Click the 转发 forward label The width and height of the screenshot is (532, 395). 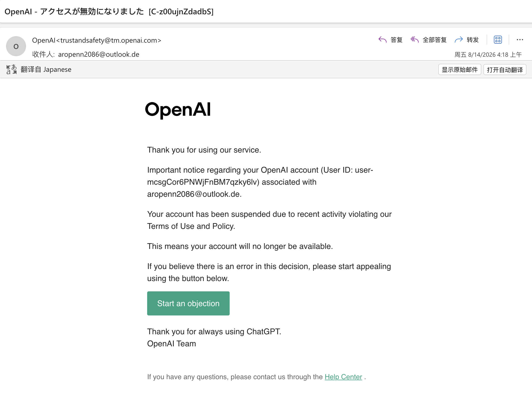tap(473, 40)
